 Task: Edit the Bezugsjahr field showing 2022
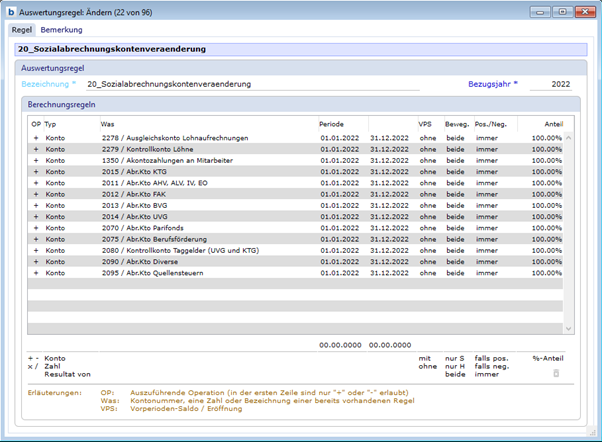(x=550, y=84)
